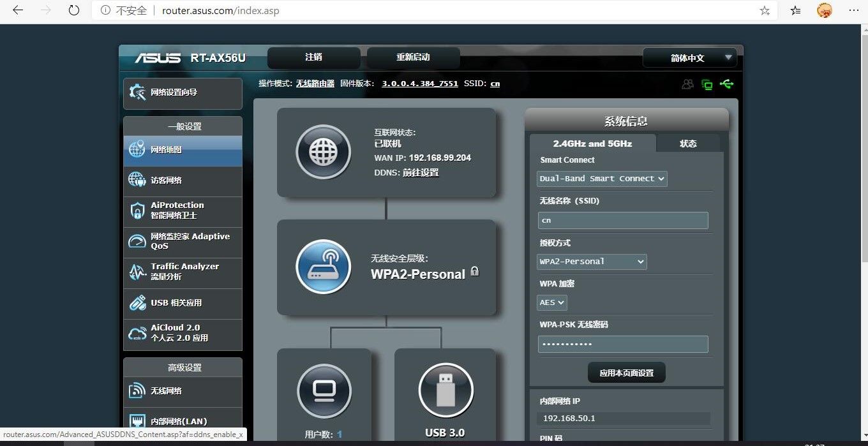Image resolution: width=868 pixels, height=446 pixels.
Task: Click the 重新启动 reboot button
Action: click(413, 57)
